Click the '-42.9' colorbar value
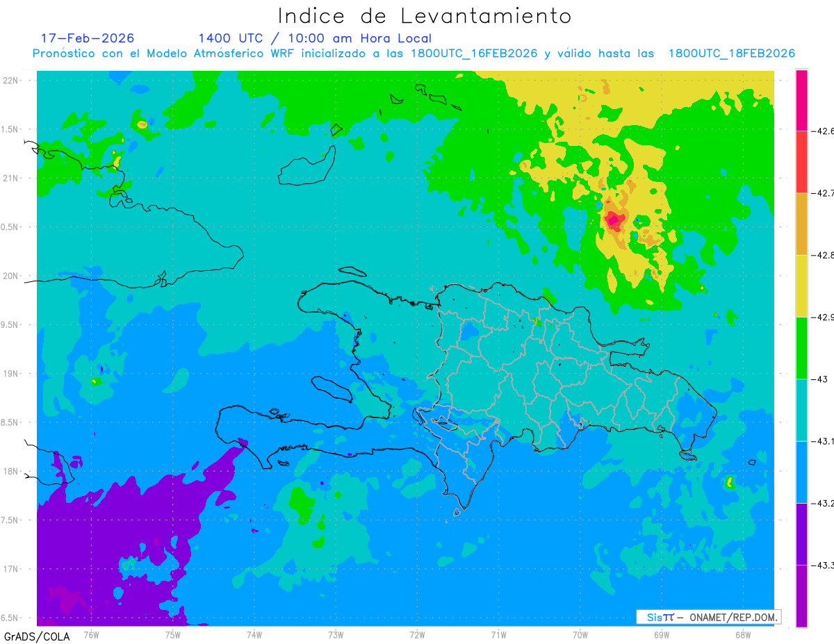 point(823,317)
